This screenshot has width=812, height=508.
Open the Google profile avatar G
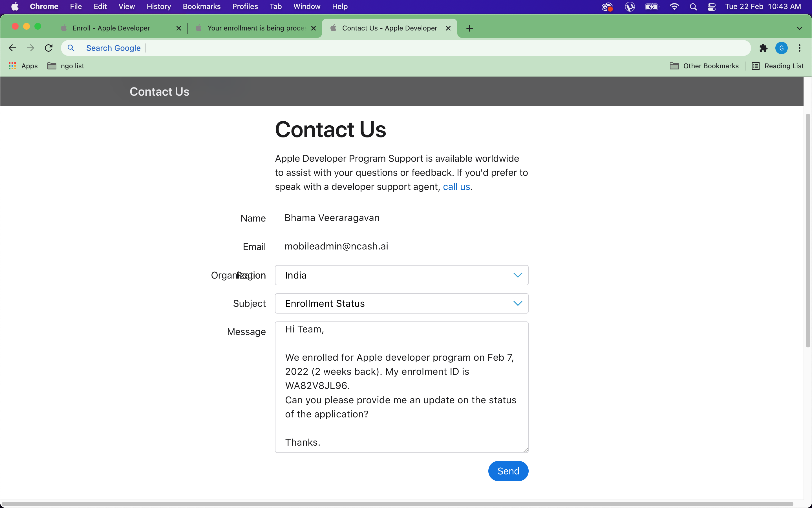point(782,48)
